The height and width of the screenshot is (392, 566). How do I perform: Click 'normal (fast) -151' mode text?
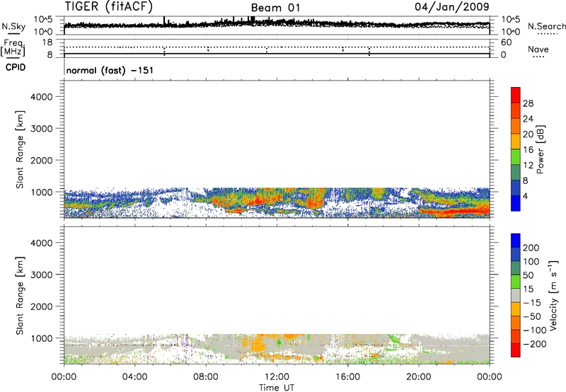[110, 70]
